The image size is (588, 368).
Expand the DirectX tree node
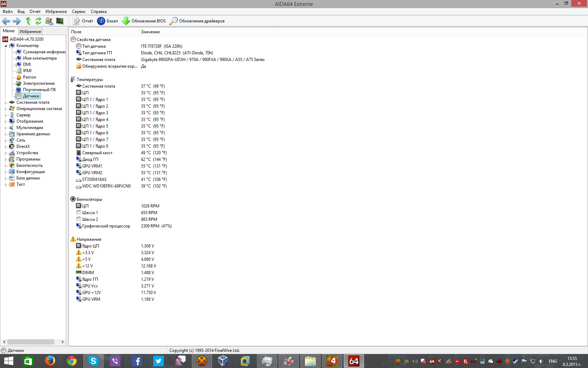tap(6, 147)
